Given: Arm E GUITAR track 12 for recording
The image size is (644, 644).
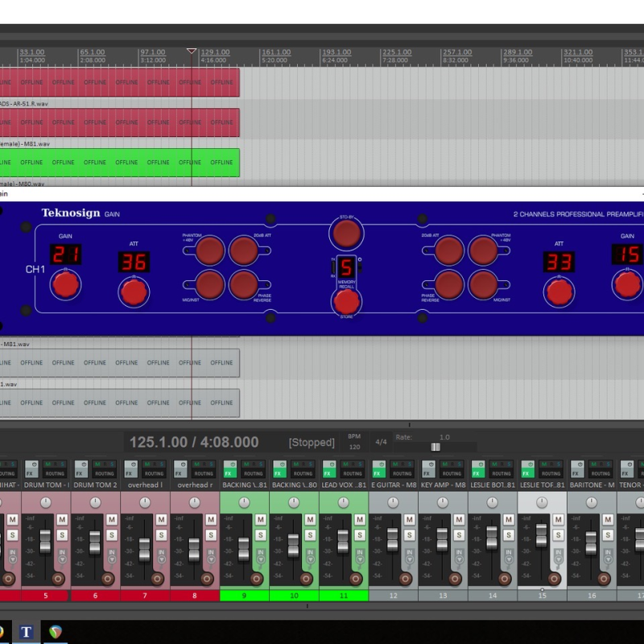Looking at the screenshot, I should pos(406,579).
